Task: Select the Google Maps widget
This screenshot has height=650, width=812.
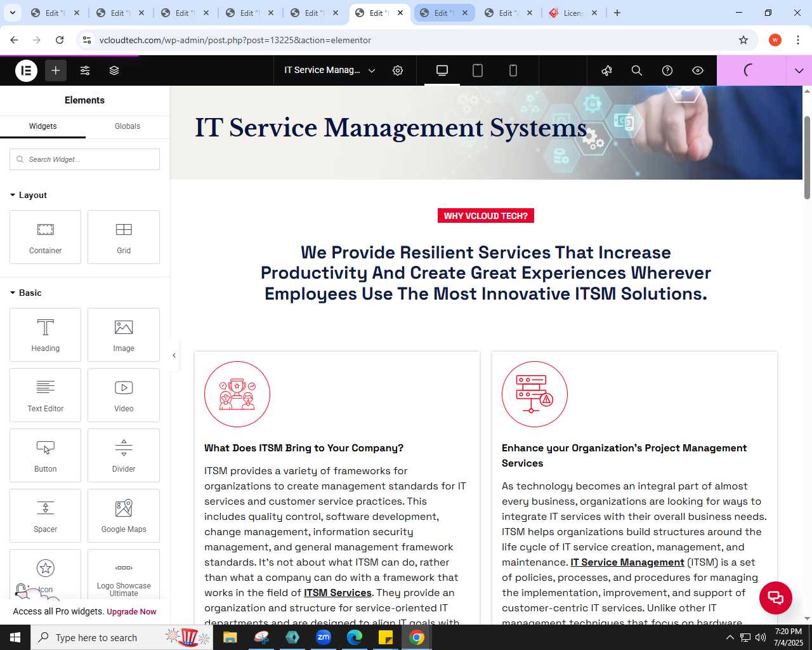Action: 124,515
